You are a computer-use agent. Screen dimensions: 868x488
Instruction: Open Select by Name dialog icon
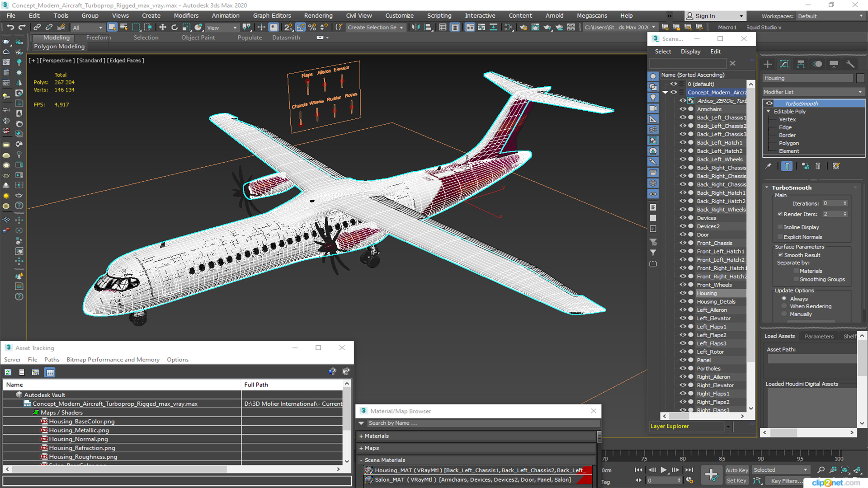click(x=123, y=28)
